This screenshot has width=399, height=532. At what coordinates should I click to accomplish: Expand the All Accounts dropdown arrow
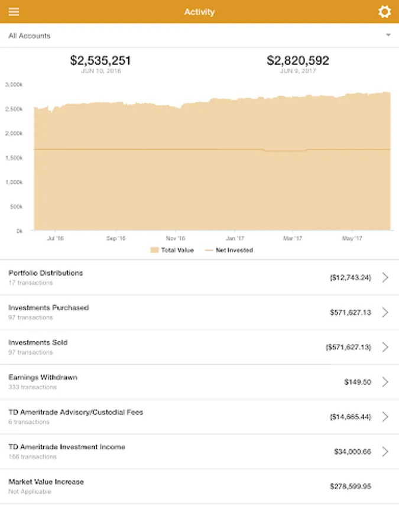[388, 35]
